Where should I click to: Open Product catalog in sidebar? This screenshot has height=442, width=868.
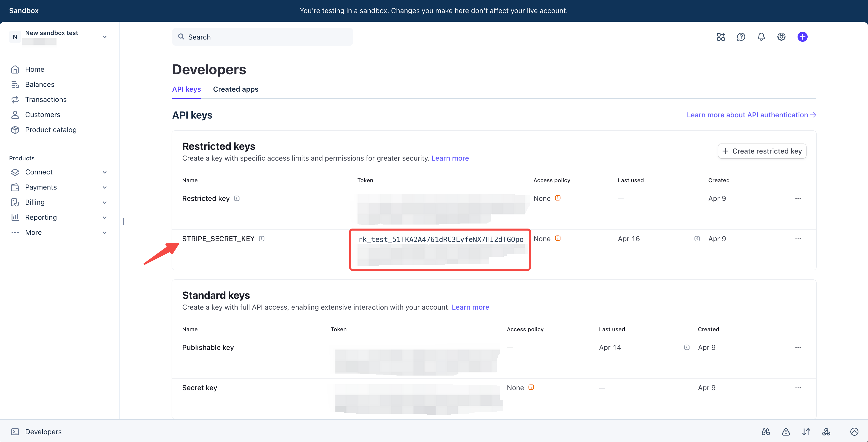coord(51,130)
